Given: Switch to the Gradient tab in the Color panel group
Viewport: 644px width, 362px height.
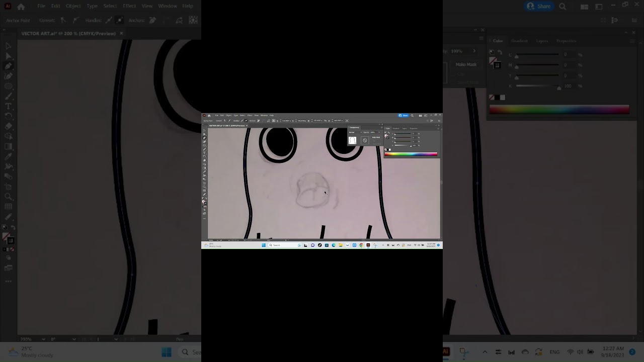Looking at the screenshot, I should (396, 128).
